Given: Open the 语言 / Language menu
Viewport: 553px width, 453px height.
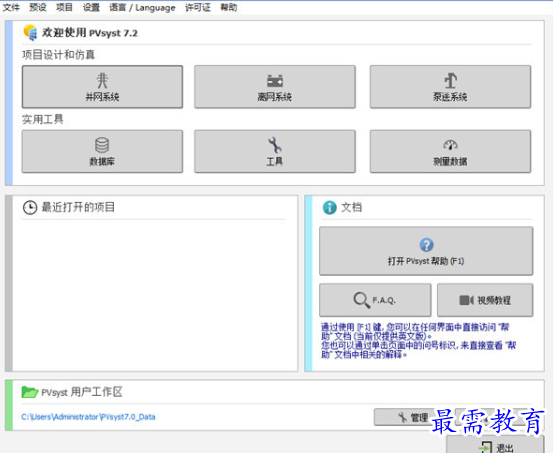Looking at the screenshot, I should 142,7.
